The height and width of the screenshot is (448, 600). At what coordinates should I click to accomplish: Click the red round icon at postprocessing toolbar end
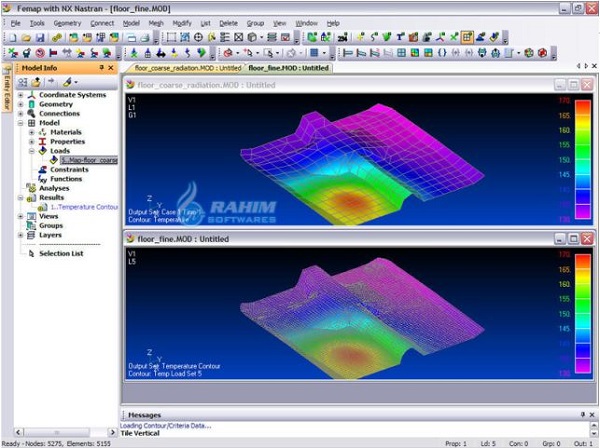pyautogui.click(x=542, y=53)
